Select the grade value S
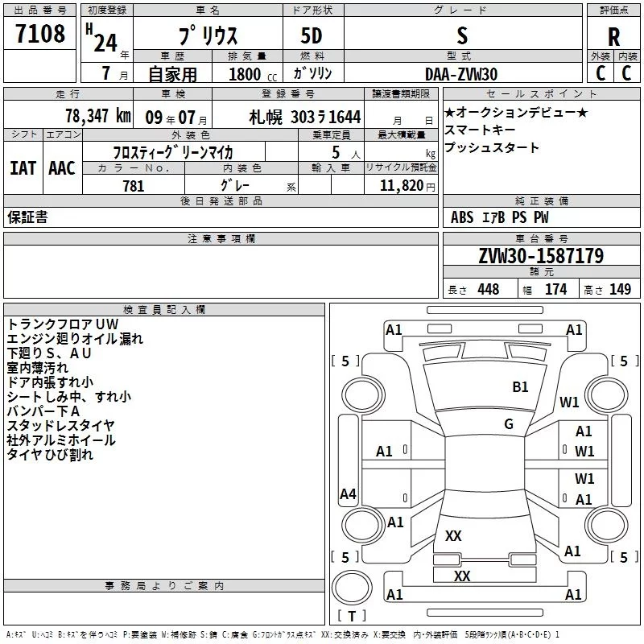Screen dimensions: 644x644 [462, 35]
